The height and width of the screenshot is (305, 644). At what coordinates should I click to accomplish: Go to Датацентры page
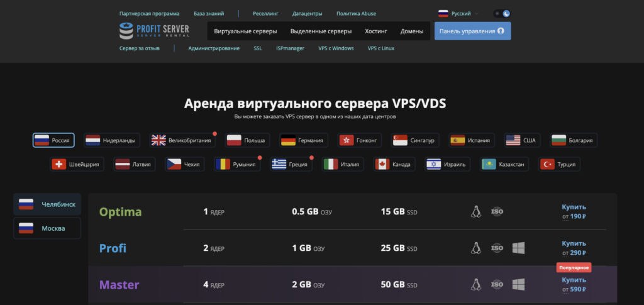307,14
